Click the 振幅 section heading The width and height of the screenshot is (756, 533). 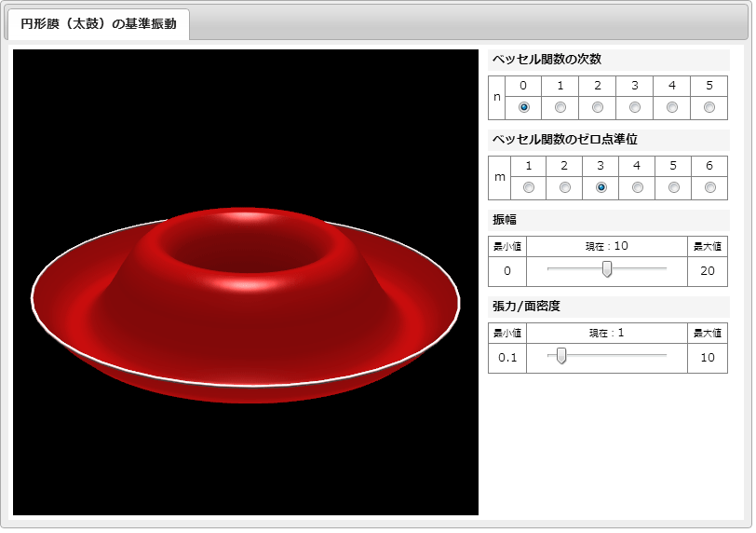tap(506, 221)
